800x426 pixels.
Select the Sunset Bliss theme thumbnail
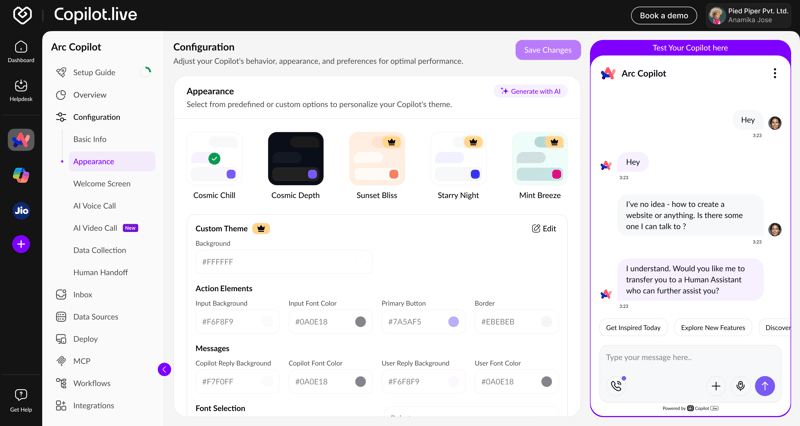coord(377,159)
